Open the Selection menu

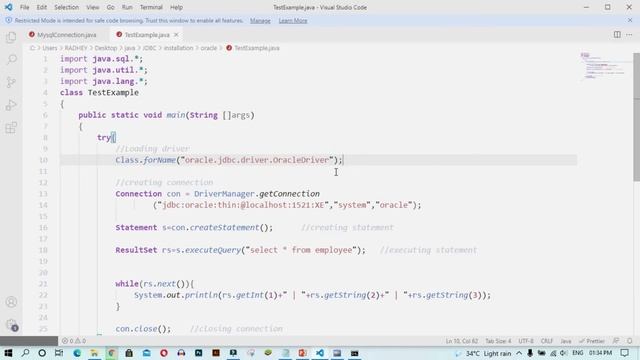click(x=67, y=7)
